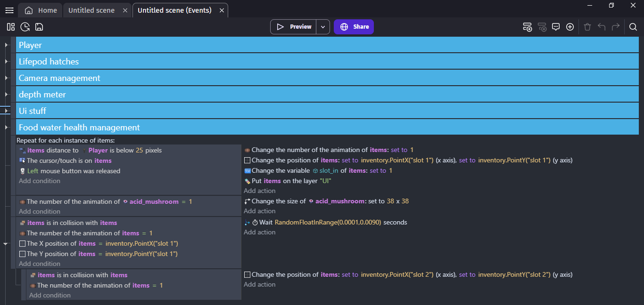The width and height of the screenshot is (644, 305).
Task: Expand the Food water health management group
Action: (x=6, y=128)
